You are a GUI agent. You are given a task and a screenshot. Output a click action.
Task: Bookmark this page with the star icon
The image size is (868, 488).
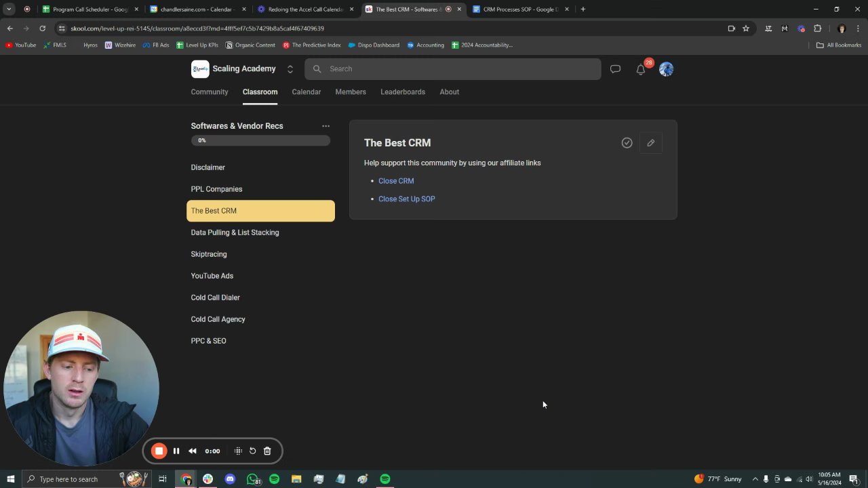[x=746, y=28]
